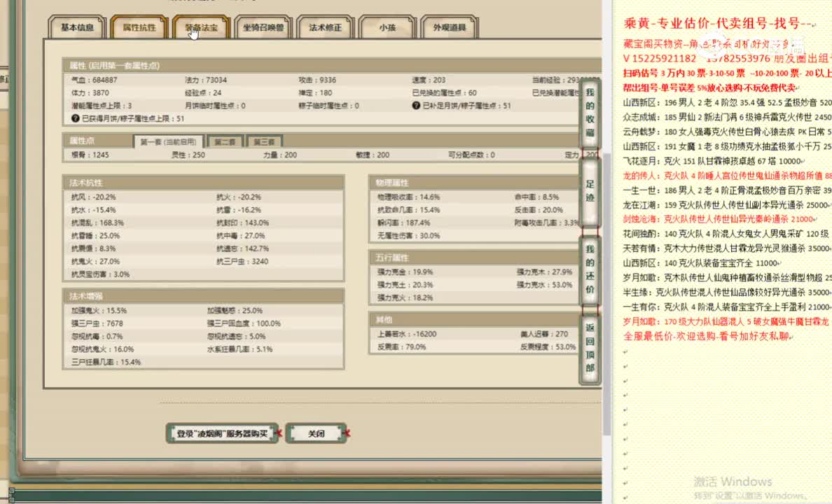The height and width of the screenshot is (504, 832).
Task: Click help icon beside 已获得月饼/粽子属性点上限
Action: [x=76, y=118]
